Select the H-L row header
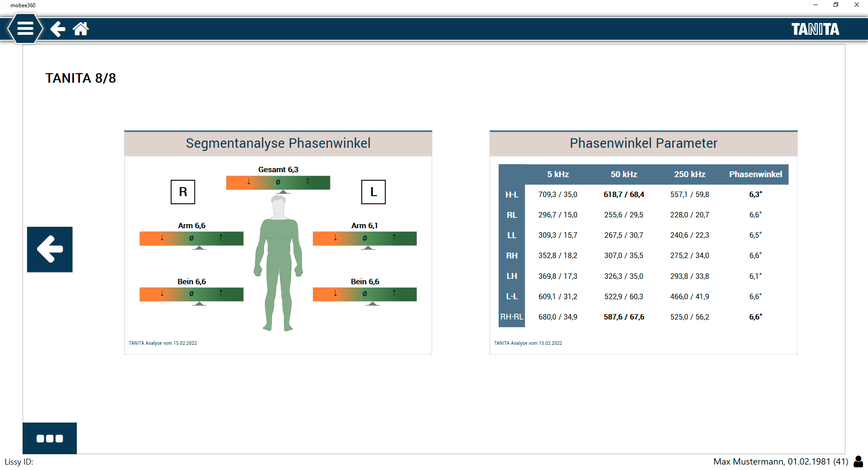This screenshot has height=470, width=868. 511,195
